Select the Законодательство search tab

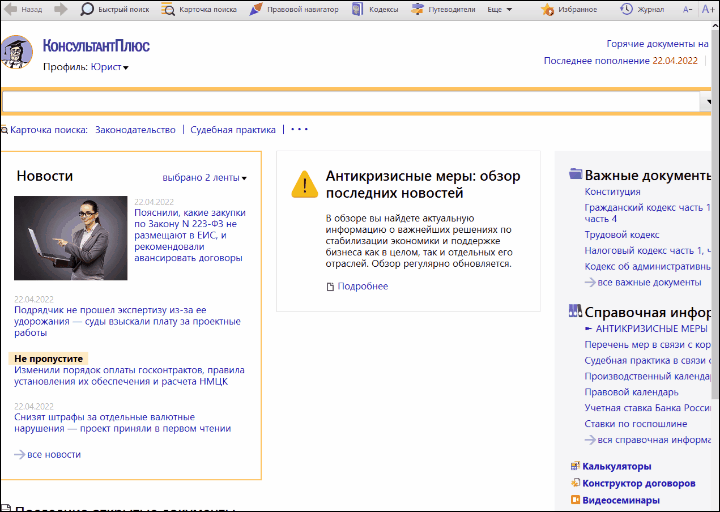[x=135, y=129]
